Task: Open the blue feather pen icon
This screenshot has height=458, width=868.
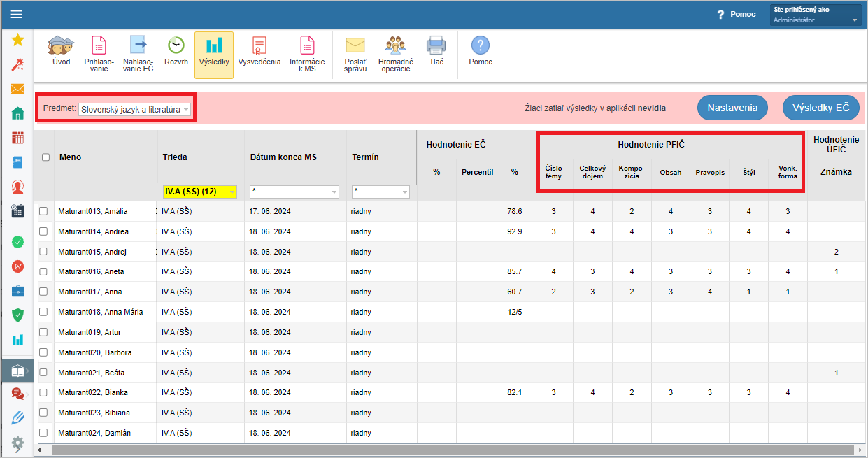Action: tap(18, 418)
